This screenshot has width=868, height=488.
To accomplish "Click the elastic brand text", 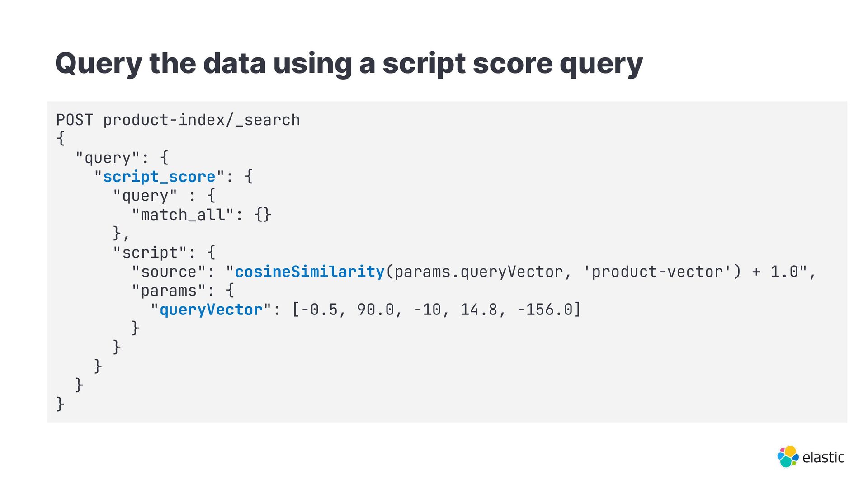I will click(823, 458).
